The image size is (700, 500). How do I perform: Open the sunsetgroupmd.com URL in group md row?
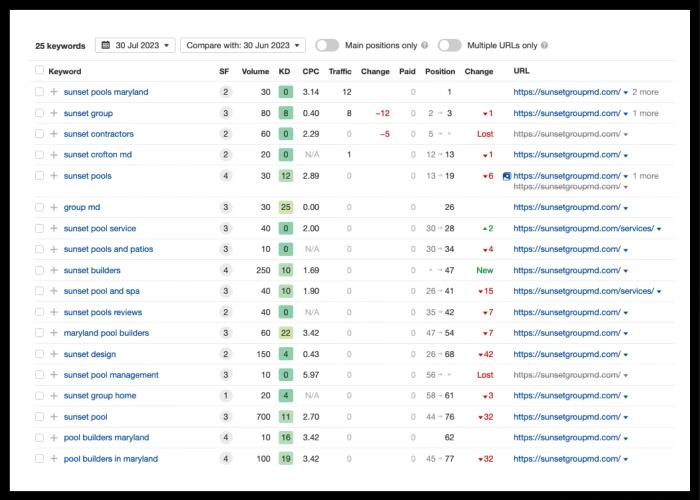567,207
